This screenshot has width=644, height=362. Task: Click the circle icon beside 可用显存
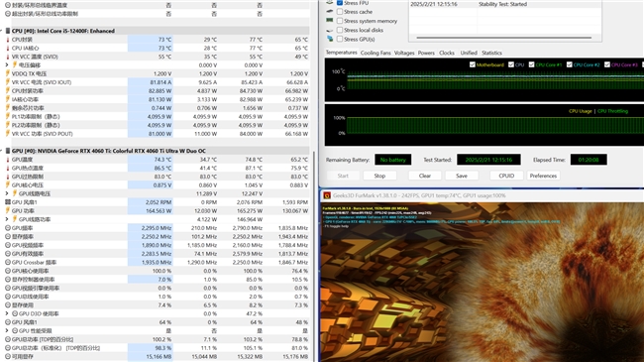pyautogui.click(x=7, y=356)
